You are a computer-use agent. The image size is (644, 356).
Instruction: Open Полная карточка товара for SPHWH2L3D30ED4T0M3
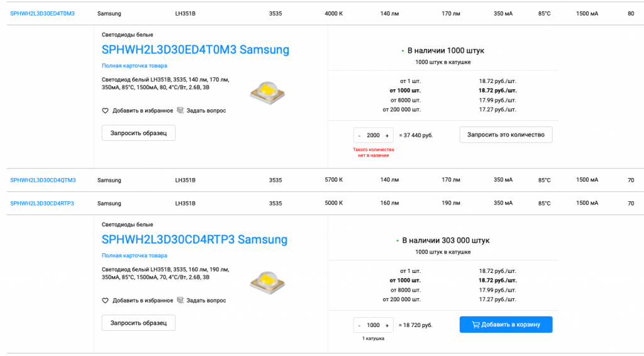[135, 65]
